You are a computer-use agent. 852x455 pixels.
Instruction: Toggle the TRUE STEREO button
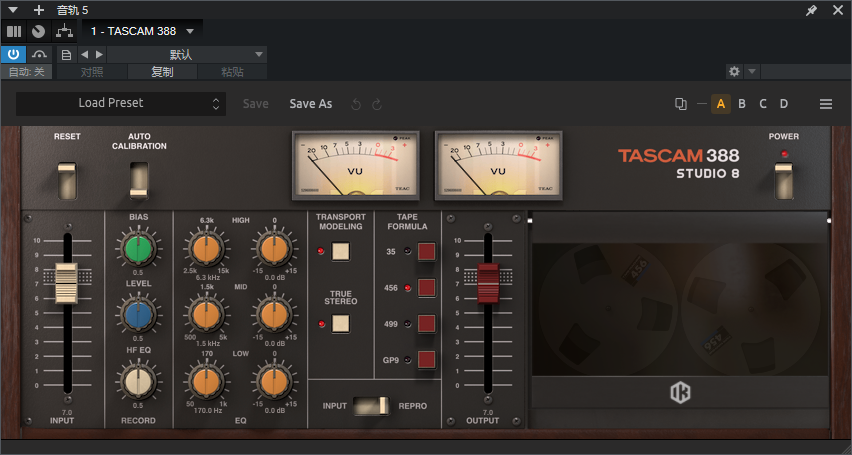tap(341, 323)
